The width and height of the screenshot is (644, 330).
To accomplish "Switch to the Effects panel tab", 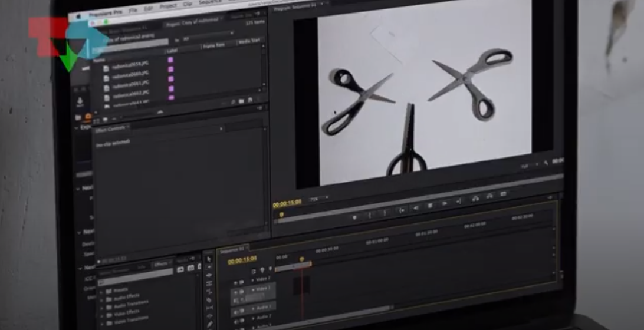I will (x=160, y=265).
